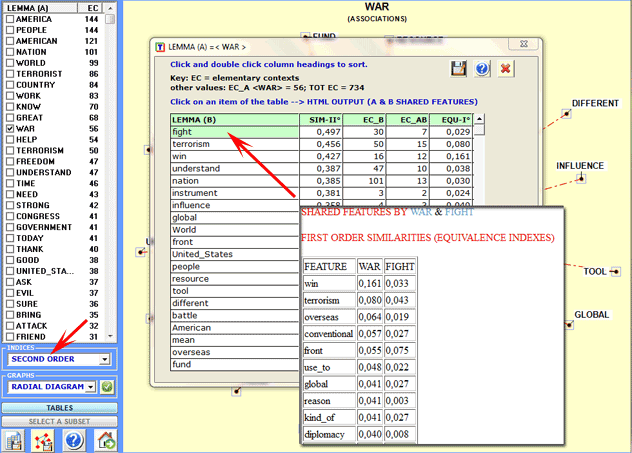This screenshot has width=632, height=453.
Task: Click the GLOBAL node marker on the diagram
Action: tap(569, 324)
